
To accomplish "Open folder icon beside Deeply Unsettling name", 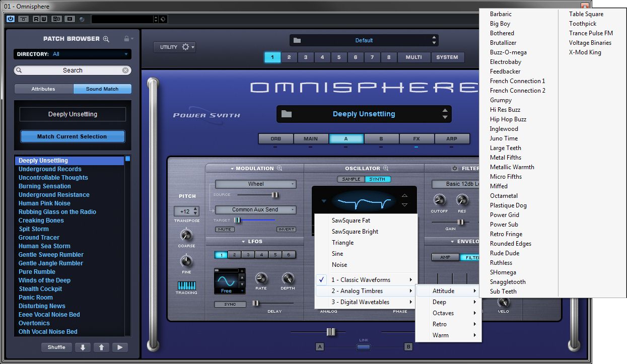I will (x=287, y=114).
